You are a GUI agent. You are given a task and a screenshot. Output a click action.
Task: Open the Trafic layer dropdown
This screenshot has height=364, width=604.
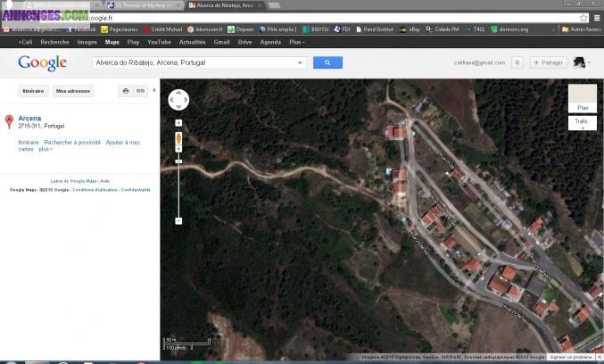[x=582, y=123]
